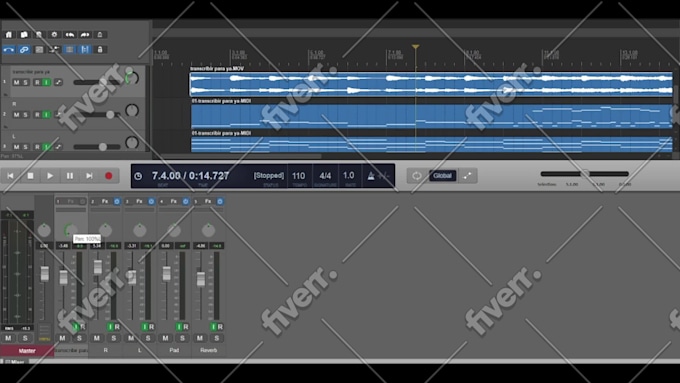Solo track 1 in the track panel
The width and height of the screenshot is (680, 383).
click(26, 82)
